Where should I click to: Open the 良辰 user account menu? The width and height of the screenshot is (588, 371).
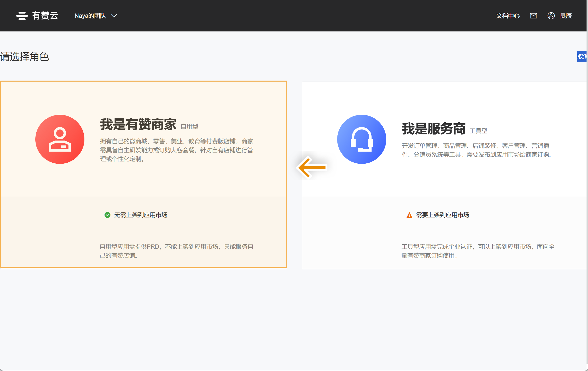[566, 16]
